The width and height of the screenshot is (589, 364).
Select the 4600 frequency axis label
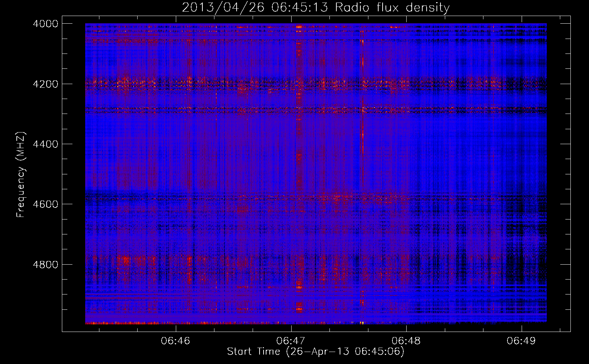tap(46, 204)
